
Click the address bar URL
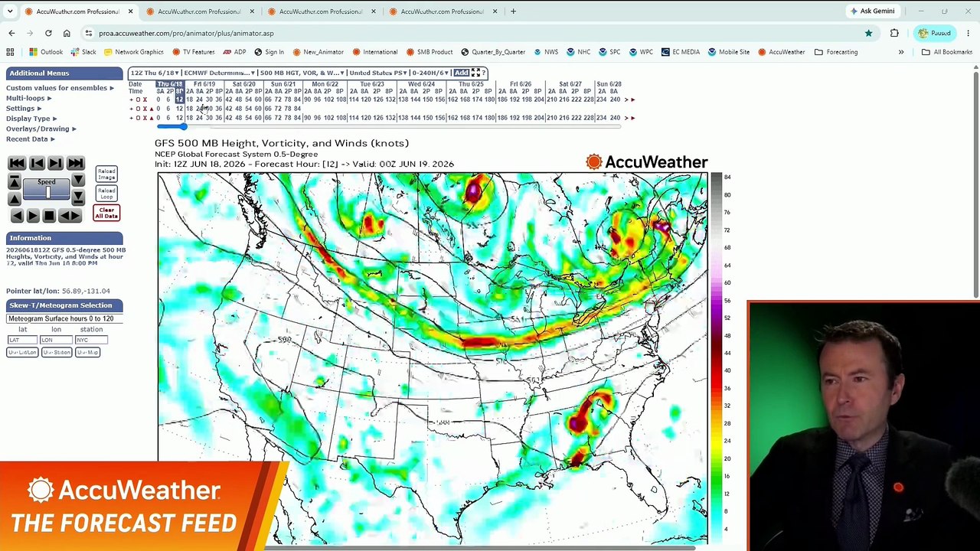click(186, 33)
